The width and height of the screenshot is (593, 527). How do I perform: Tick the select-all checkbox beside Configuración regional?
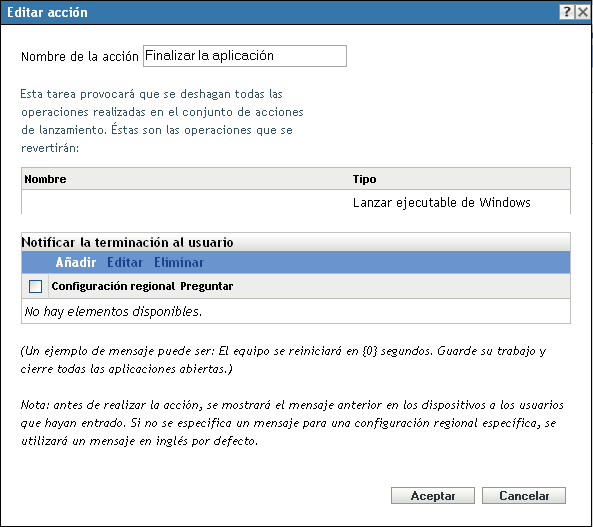click(35, 286)
